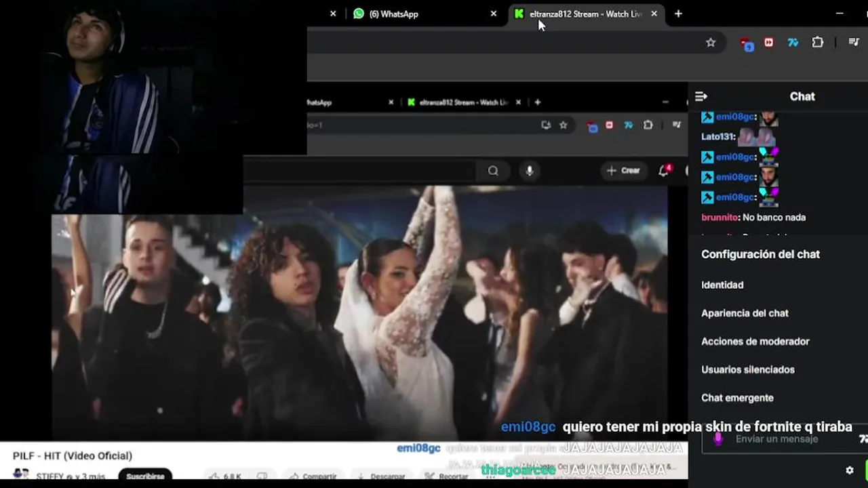Open the red extension with blue badge in top toolbar

pos(747,43)
